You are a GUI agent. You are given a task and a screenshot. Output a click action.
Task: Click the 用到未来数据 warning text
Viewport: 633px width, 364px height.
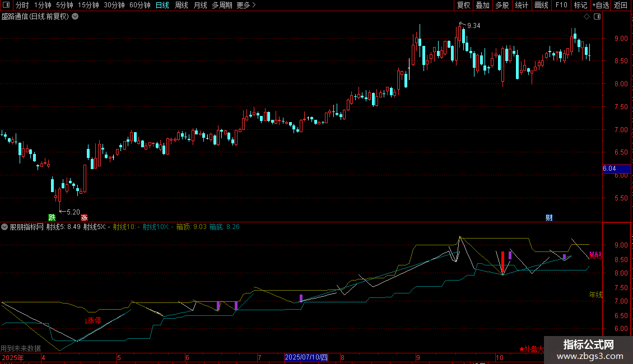click(21, 348)
